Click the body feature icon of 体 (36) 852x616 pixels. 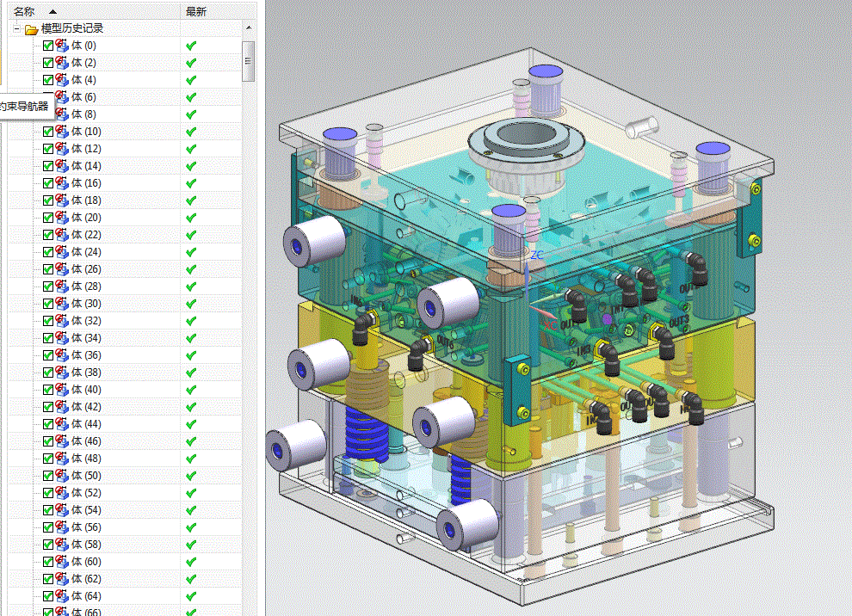[x=62, y=355]
